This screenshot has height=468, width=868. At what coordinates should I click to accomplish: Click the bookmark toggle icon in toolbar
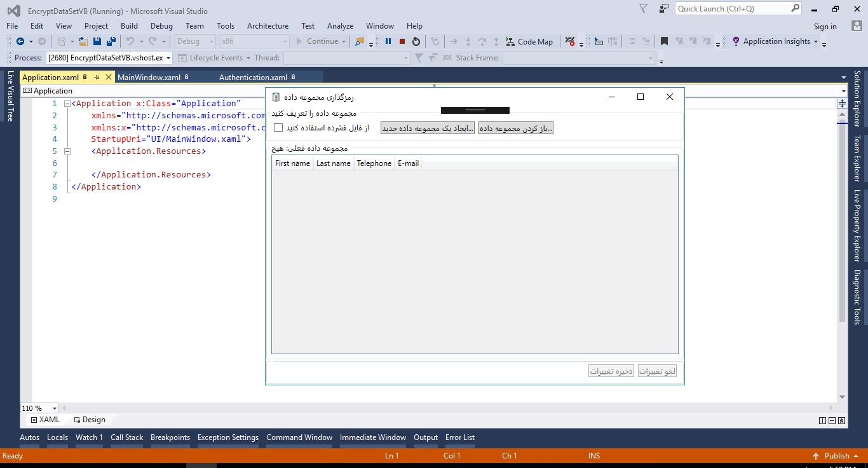[x=664, y=41]
